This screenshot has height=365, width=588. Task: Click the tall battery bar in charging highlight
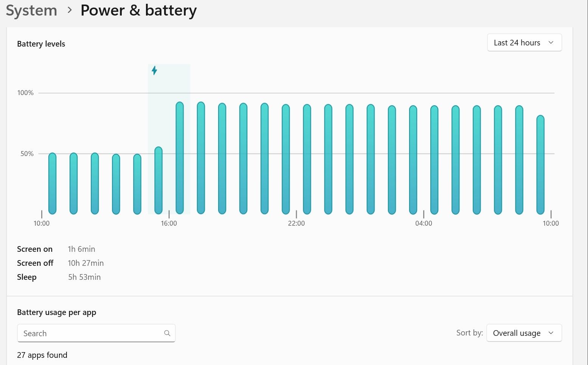pos(180,158)
